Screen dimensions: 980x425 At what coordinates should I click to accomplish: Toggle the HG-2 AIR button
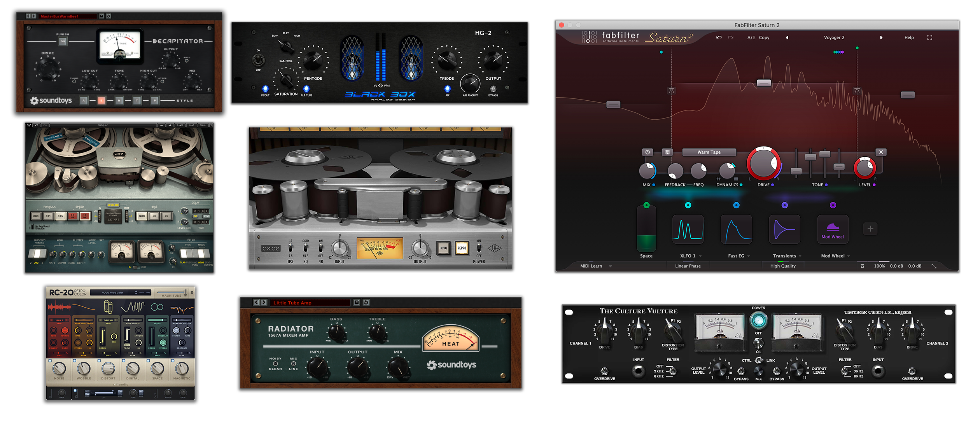click(x=447, y=89)
